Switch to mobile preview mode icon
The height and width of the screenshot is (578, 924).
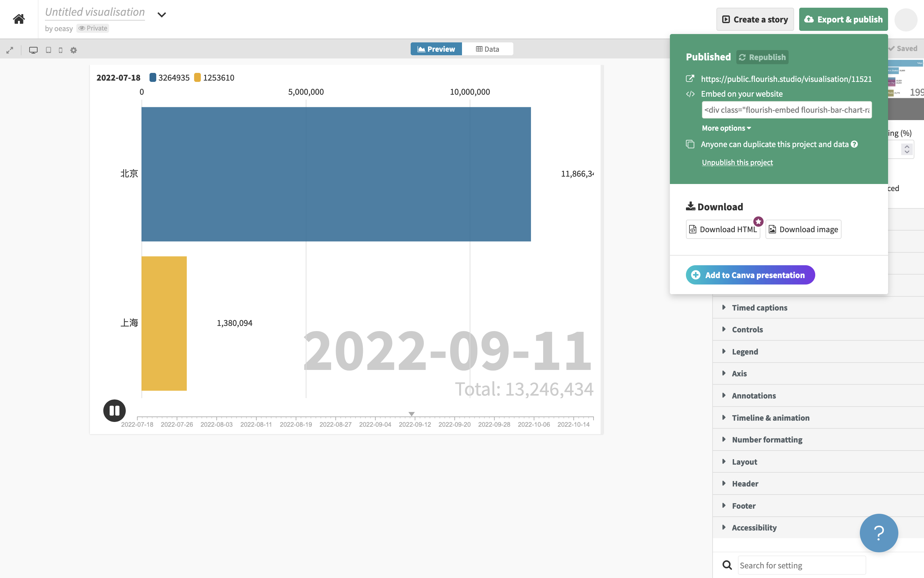point(60,50)
